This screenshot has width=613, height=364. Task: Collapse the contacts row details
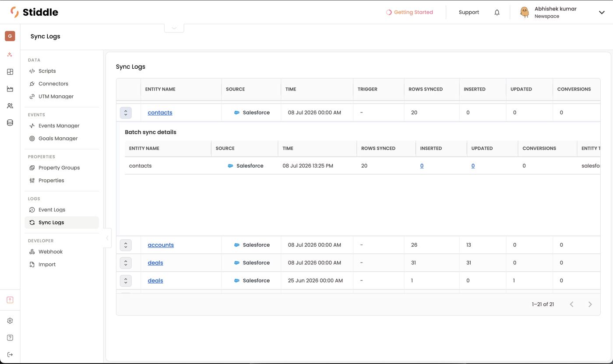coord(126,112)
